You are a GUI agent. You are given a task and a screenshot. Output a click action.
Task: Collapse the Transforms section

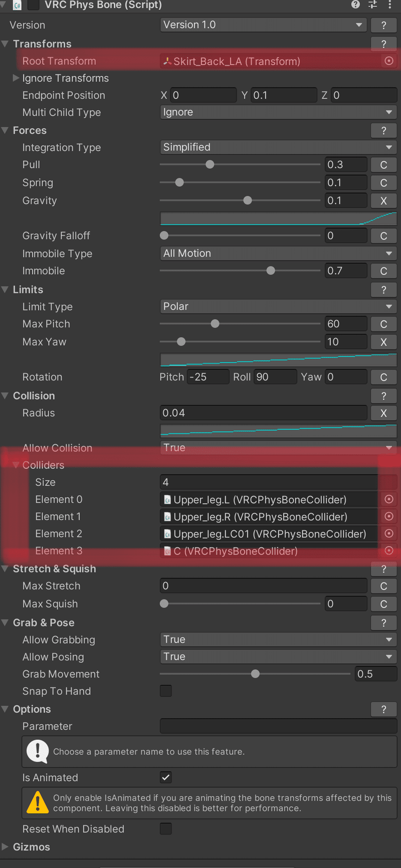pos(5,44)
